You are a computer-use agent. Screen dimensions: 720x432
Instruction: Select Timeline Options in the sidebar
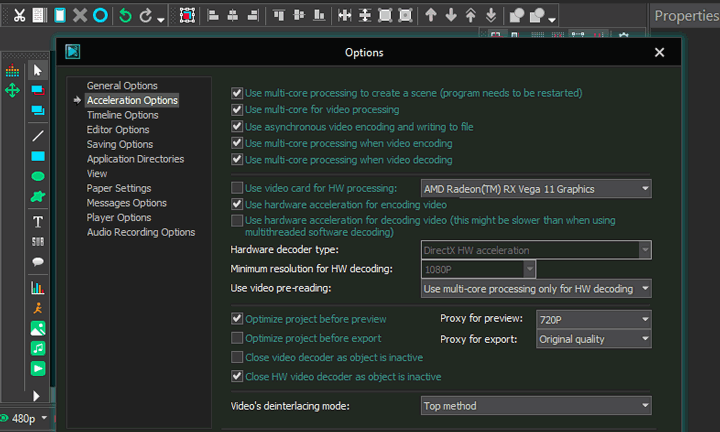pos(122,115)
